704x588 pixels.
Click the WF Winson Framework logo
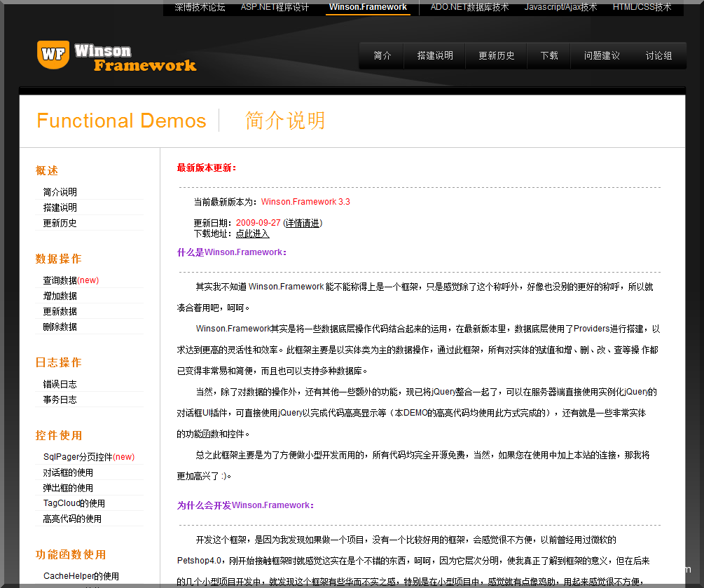tap(116, 57)
